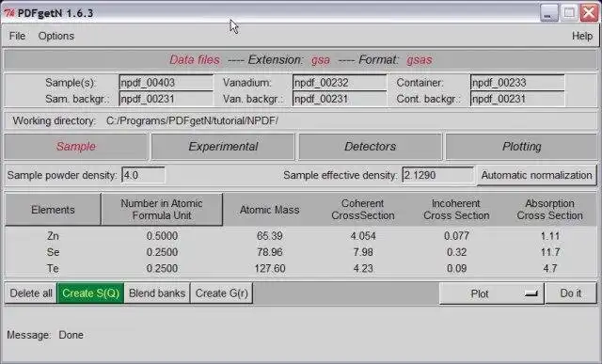This screenshot has height=364, width=602.
Task: Click the incoherent cross section 0.077
Action: (x=456, y=236)
